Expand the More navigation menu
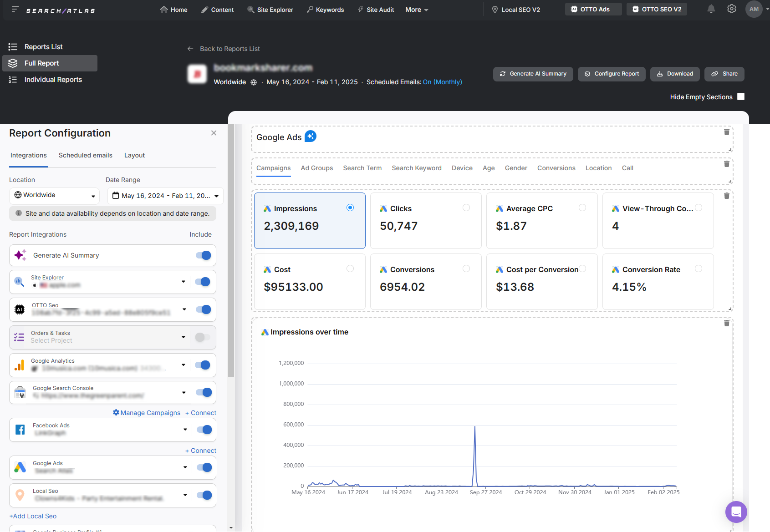The width and height of the screenshot is (770, 532). pos(416,9)
